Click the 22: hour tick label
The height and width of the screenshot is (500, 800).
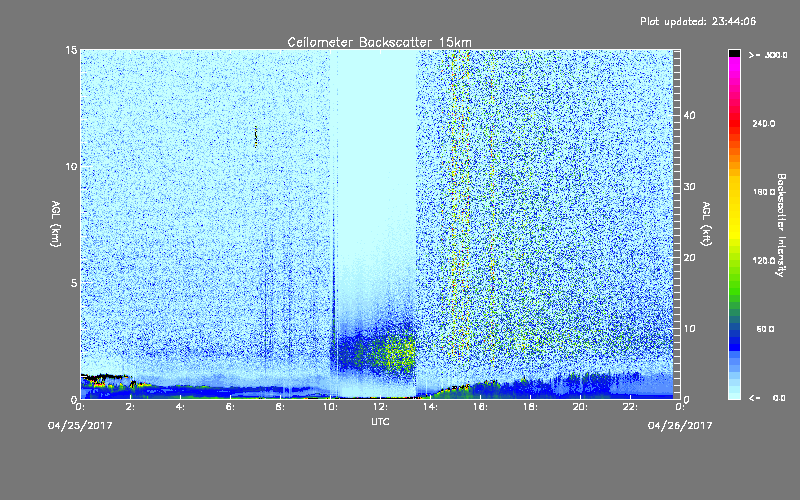[x=630, y=407]
